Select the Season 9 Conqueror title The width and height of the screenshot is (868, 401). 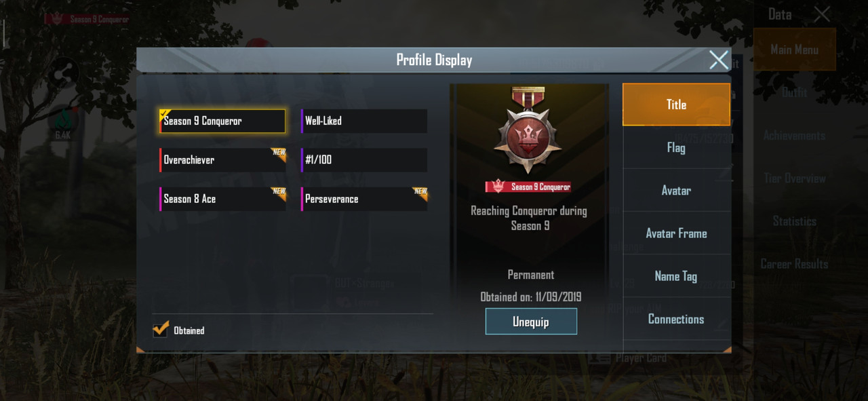point(222,121)
